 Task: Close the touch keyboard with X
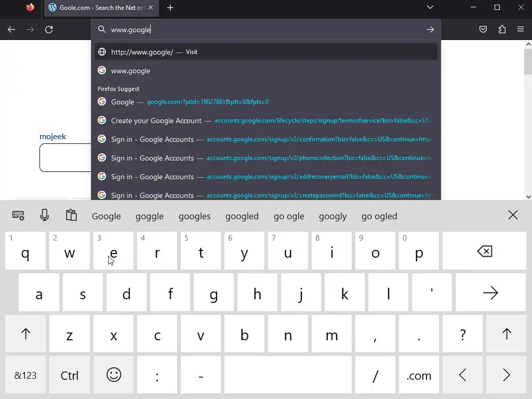click(513, 215)
